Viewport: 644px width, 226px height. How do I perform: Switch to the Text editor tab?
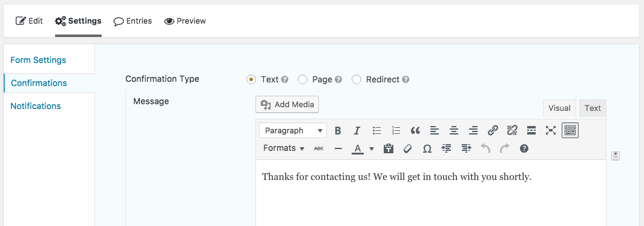pos(593,108)
